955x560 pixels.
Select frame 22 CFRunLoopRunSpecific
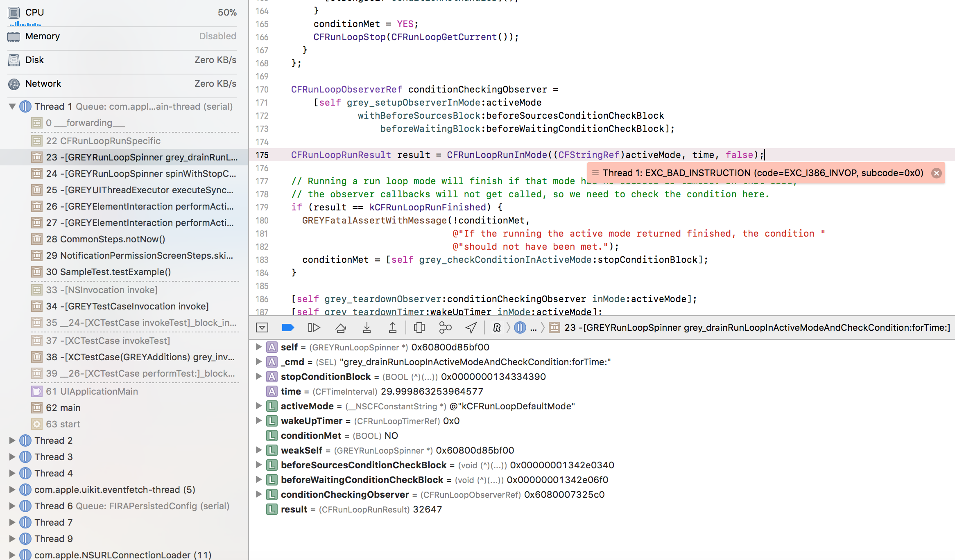click(124, 141)
